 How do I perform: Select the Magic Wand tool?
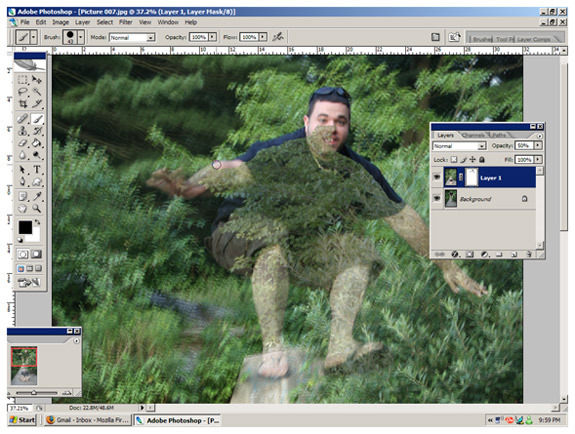point(36,92)
